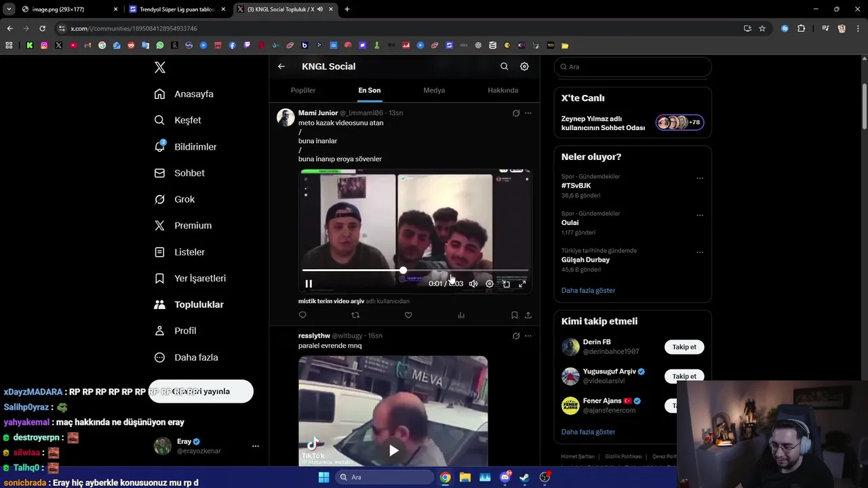Open resslythw's profile name
Screen dimensions: 868x488
coord(314,335)
